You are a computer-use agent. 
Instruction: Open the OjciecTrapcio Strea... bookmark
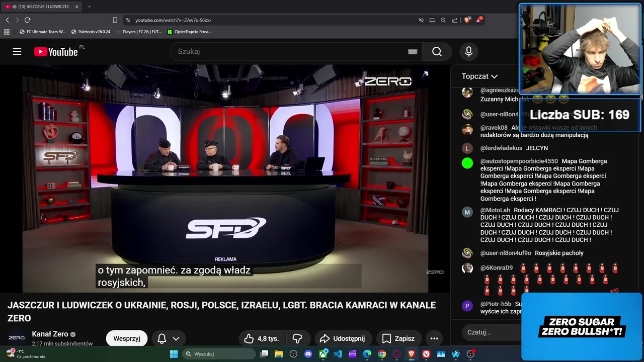(x=190, y=32)
